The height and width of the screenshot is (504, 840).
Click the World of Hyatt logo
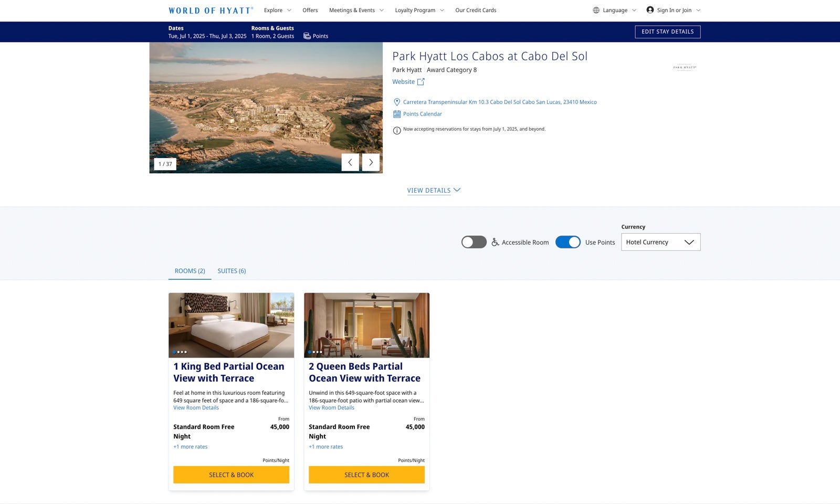coord(211,10)
